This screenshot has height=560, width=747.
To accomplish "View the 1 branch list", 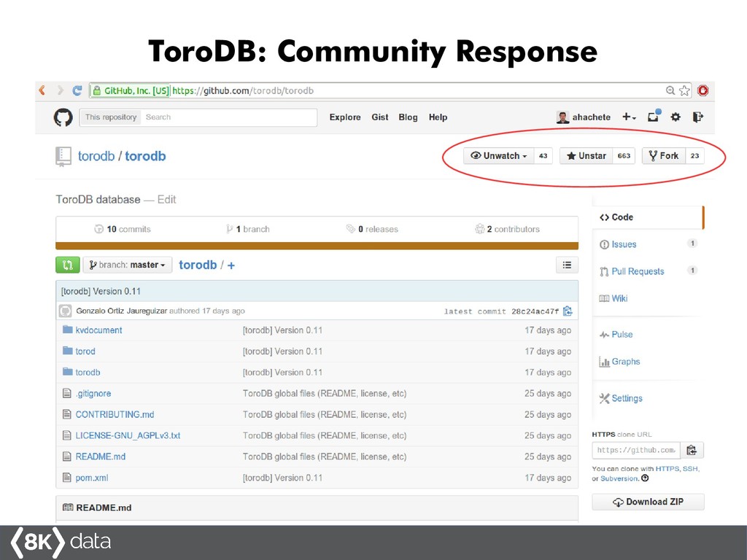I will tap(248, 229).
